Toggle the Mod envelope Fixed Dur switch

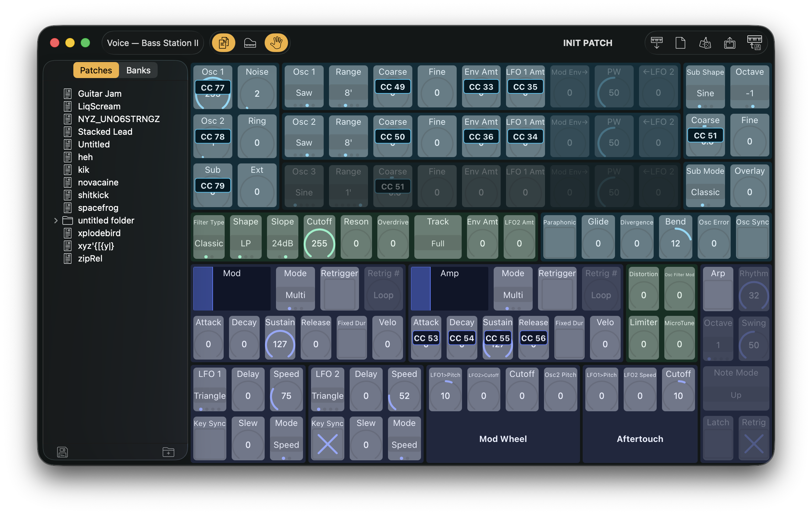tap(351, 344)
